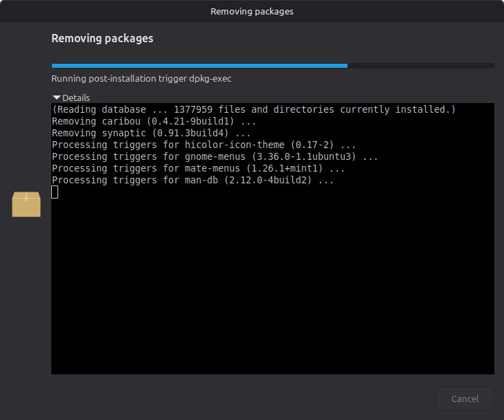Viewport: 504px width, 420px height.
Task: Click the 'Reading database' terminal line
Action: click(x=254, y=109)
